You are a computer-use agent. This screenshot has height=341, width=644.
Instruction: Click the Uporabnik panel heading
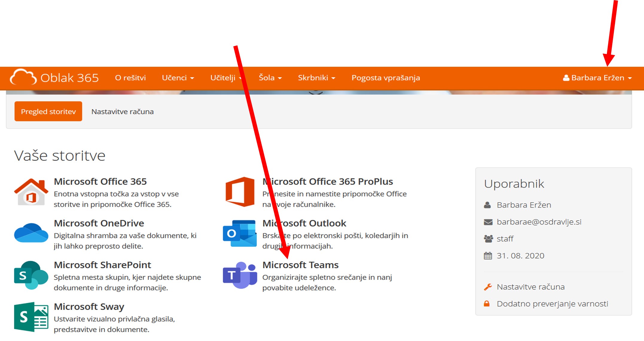click(x=514, y=184)
